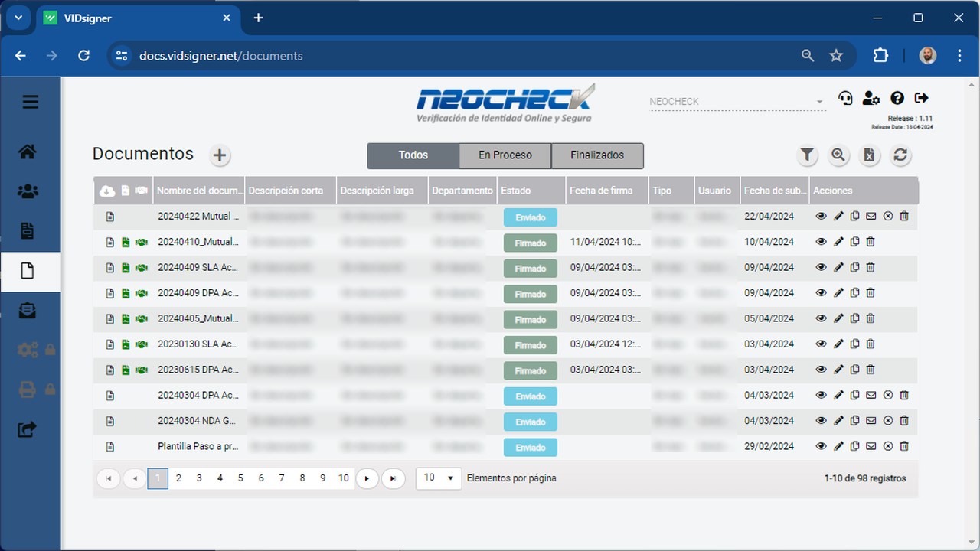Click the NEOCHECK logo

pos(505,103)
